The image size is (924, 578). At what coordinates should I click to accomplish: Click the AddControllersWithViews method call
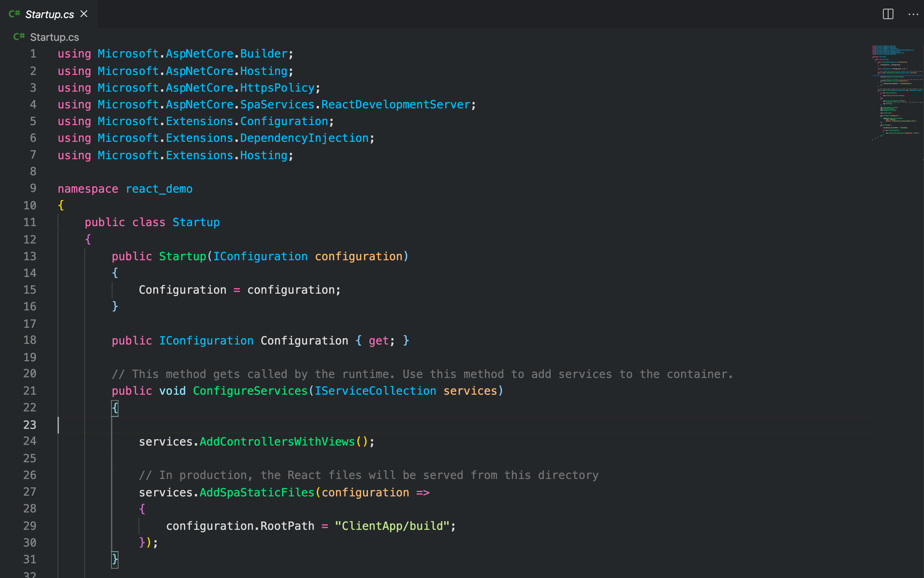tap(277, 442)
